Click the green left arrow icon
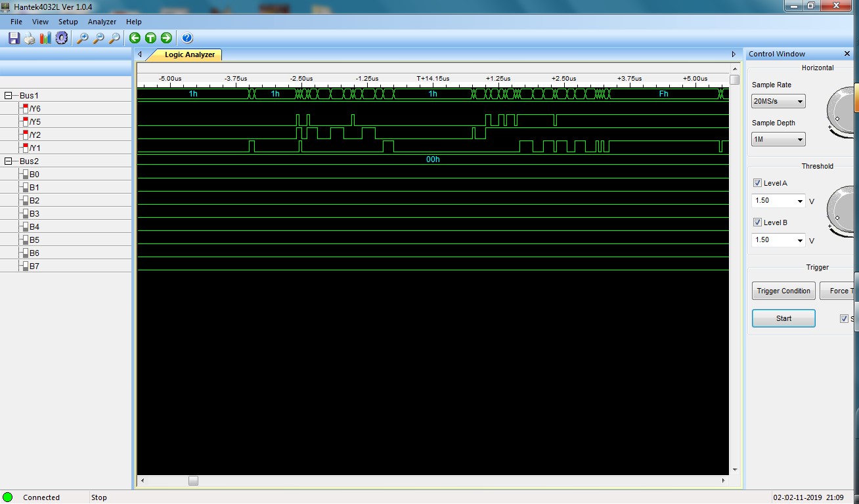This screenshot has width=859, height=504. pyautogui.click(x=135, y=38)
